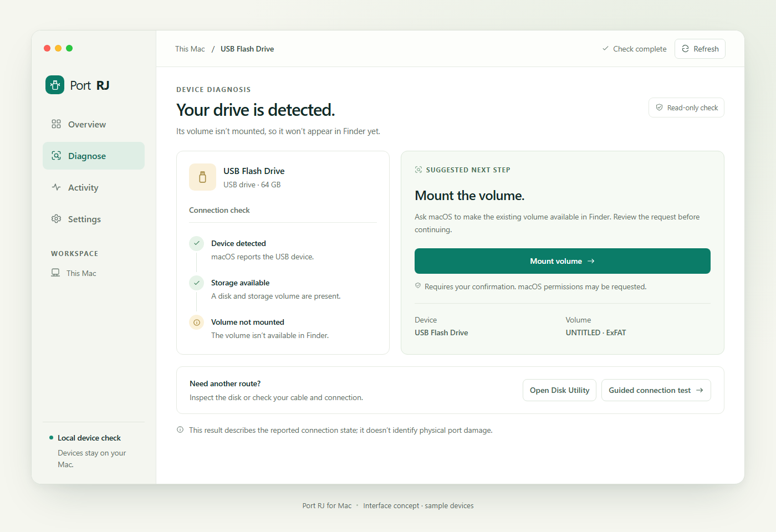Click the 'UNTITLED · ExFAT' volume value

point(596,332)
